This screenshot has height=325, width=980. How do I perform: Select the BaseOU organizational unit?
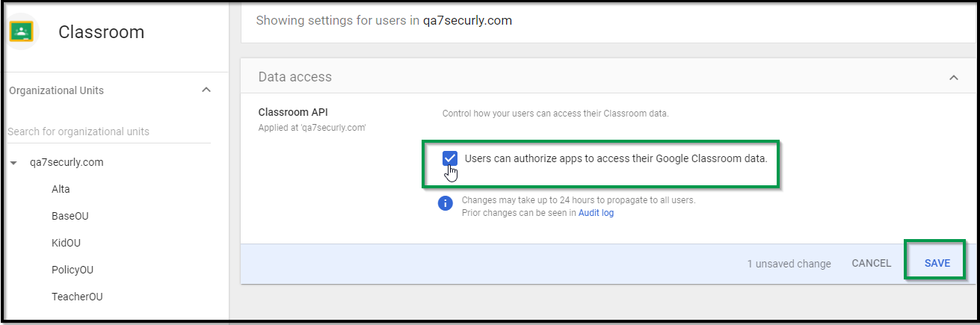click(x=70, y=216)
